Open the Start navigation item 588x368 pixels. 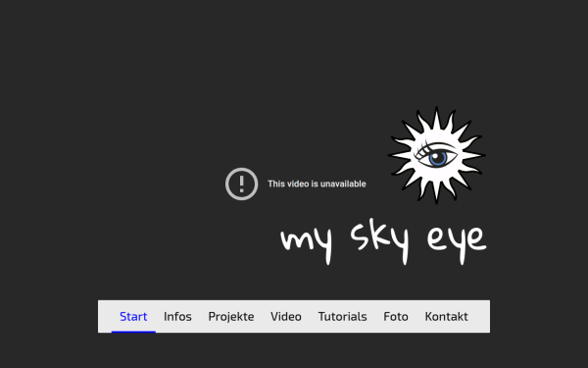(x=133, y=317)
